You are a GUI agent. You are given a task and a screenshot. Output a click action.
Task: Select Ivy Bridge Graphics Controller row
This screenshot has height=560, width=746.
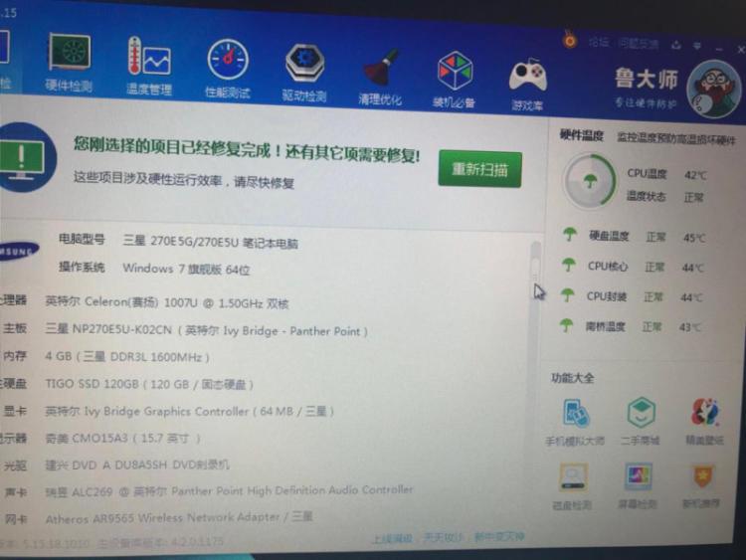pyautogui.click(x=167, y=411)
